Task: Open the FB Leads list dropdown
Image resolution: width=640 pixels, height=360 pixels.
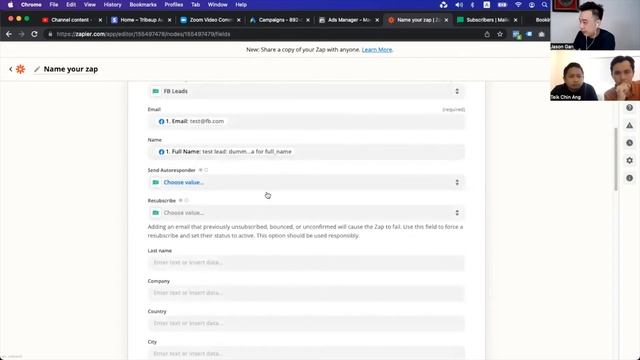Action: pyautogui.click(x=306, y=91)
